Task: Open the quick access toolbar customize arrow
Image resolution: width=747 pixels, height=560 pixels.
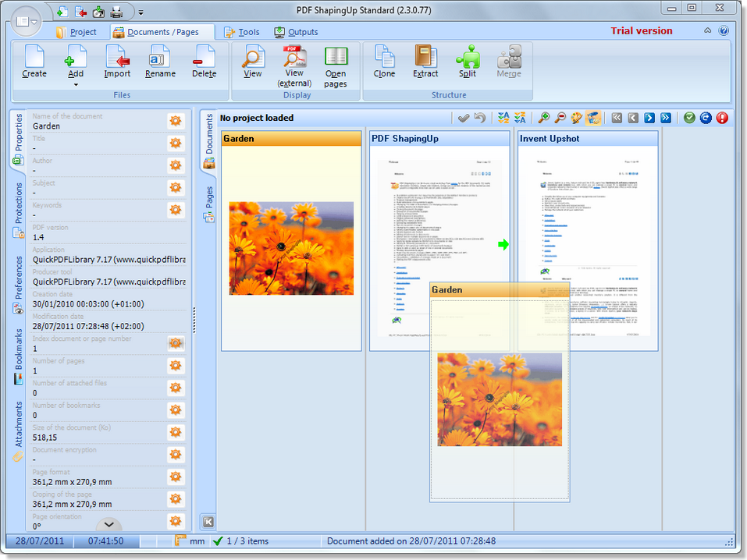Action: [x=141, y=12]
